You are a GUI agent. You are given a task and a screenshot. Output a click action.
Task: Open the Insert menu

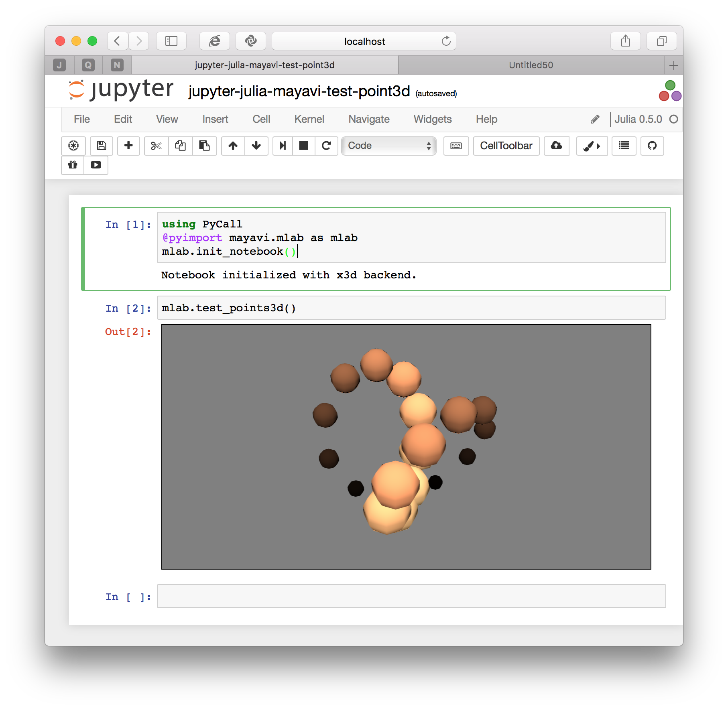point(215,119)
